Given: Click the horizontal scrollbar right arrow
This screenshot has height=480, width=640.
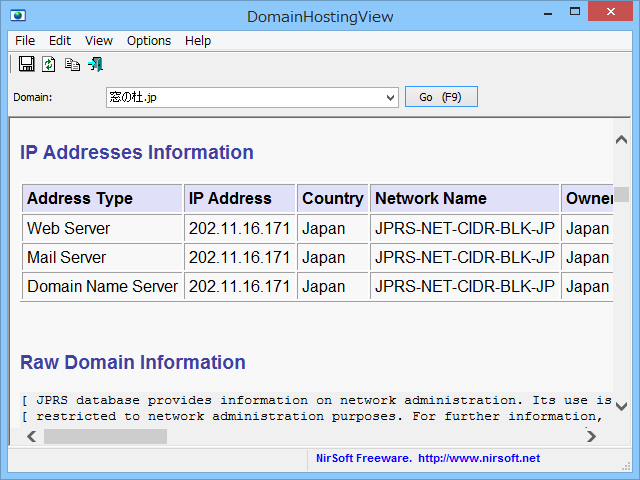Looking at the screenshot, I should [x=591, y=437].
